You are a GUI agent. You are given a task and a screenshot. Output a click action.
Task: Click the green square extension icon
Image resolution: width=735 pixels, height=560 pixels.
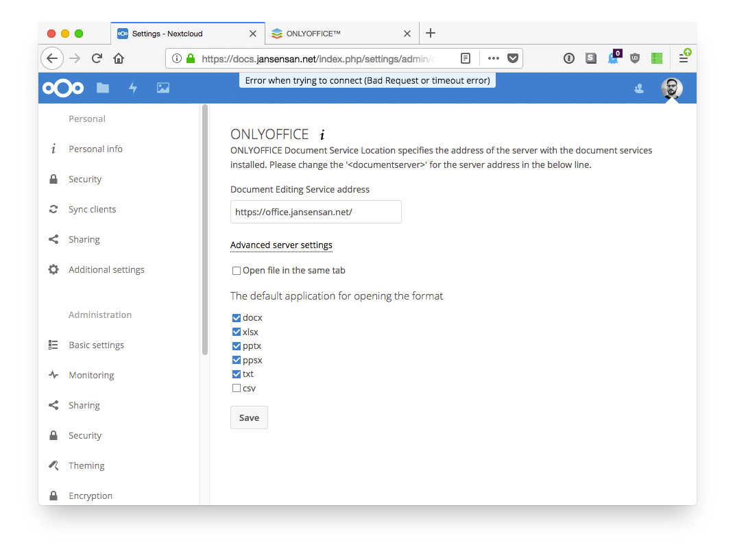click(657, 58)
